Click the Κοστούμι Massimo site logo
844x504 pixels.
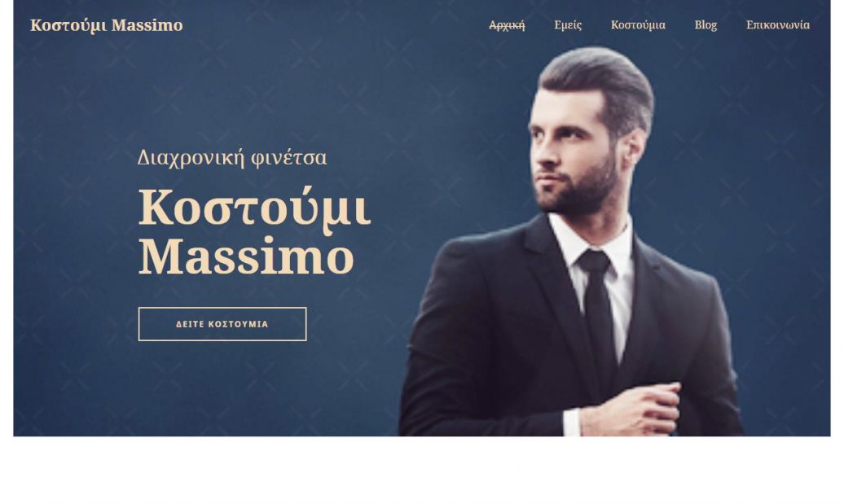(107, 25)
